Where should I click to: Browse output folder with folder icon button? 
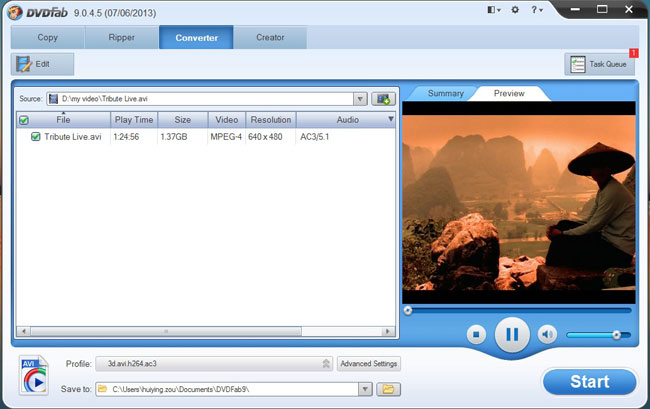tap(388, 389)
